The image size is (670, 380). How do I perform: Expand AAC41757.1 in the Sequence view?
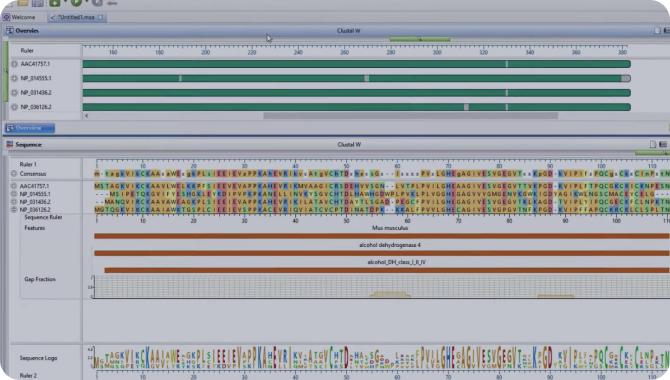point(14,186)
